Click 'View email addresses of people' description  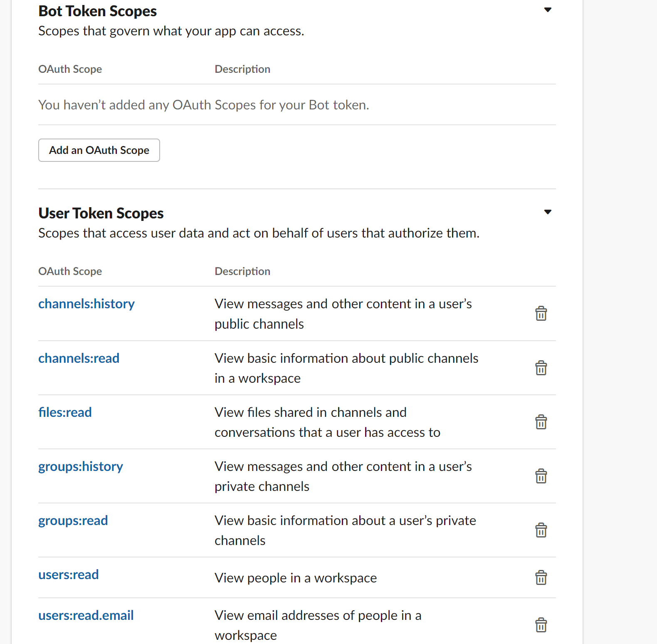coord(318,625)
